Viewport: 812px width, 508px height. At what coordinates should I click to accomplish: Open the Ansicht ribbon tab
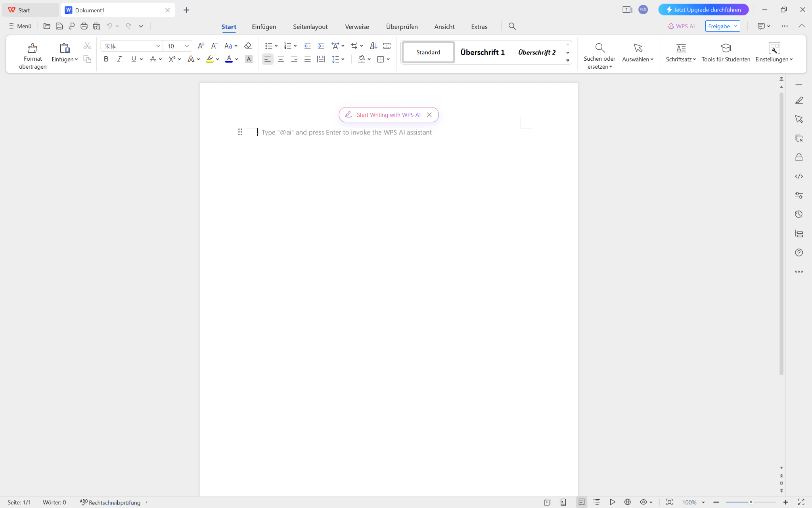point(444,26)
